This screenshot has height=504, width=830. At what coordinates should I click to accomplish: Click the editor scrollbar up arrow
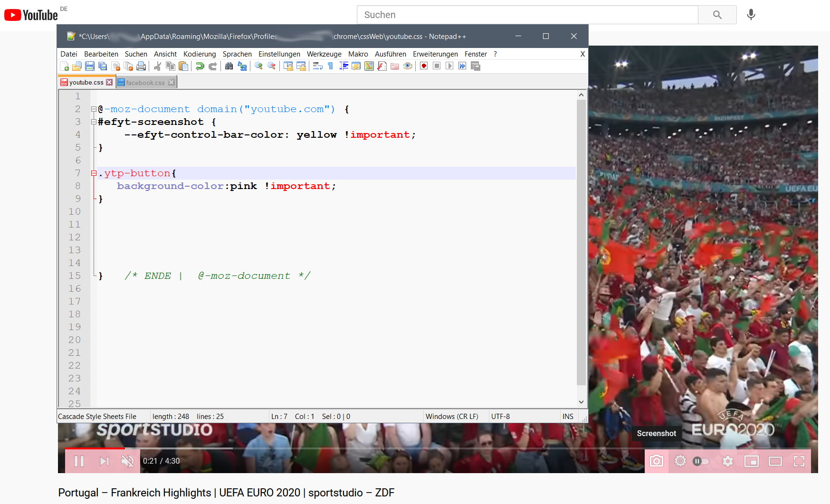(x=581, y=95)
